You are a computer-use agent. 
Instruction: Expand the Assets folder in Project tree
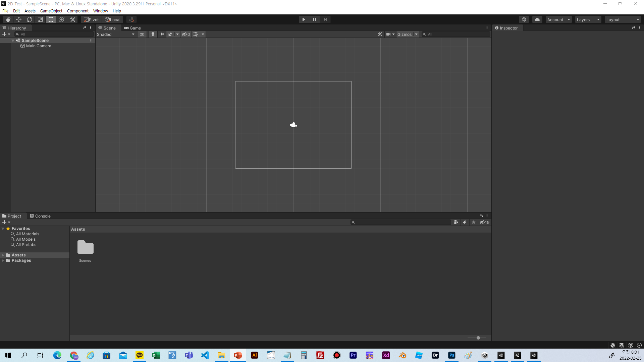[3, 255]
